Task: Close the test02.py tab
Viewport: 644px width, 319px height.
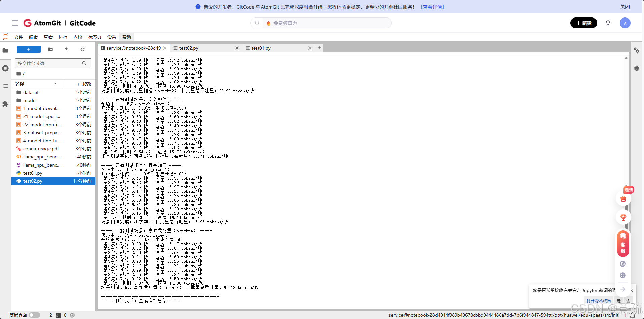Action: [237, 48]
